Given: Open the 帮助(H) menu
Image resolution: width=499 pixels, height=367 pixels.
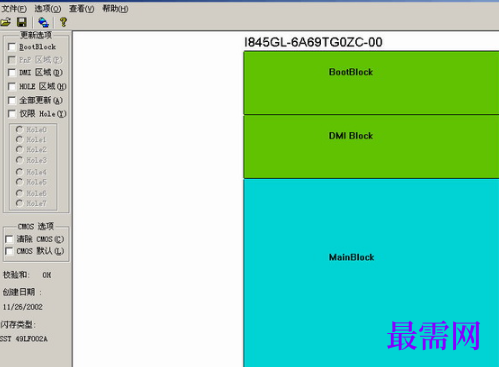Looking at the screenshot, I should tap(115, 8).
